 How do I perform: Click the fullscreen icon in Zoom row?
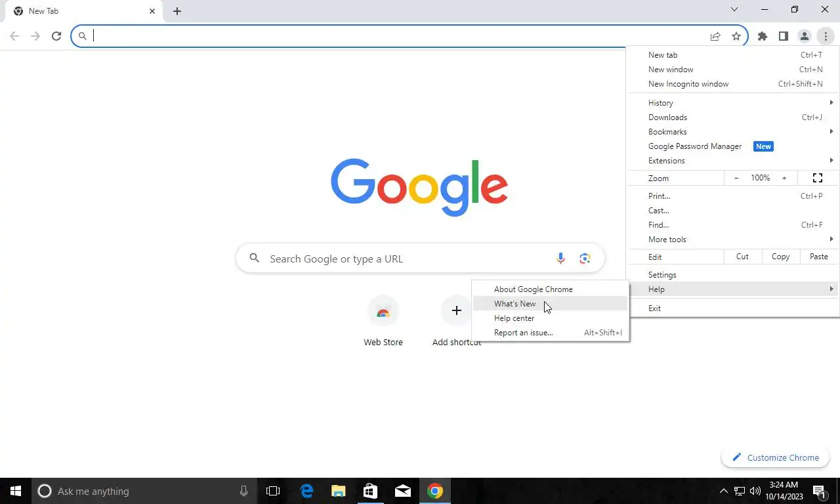pos(818,178)
